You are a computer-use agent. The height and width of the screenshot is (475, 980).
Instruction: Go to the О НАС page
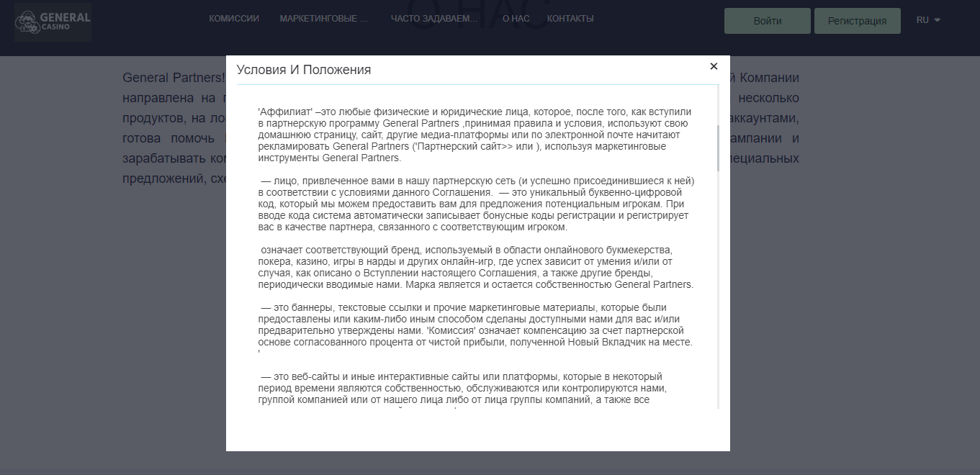(x=516, y=19)
